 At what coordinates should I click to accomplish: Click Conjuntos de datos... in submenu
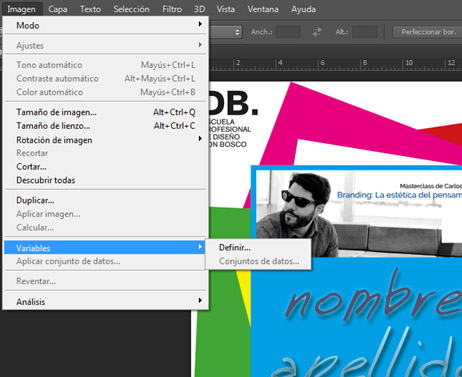(258, 261)
